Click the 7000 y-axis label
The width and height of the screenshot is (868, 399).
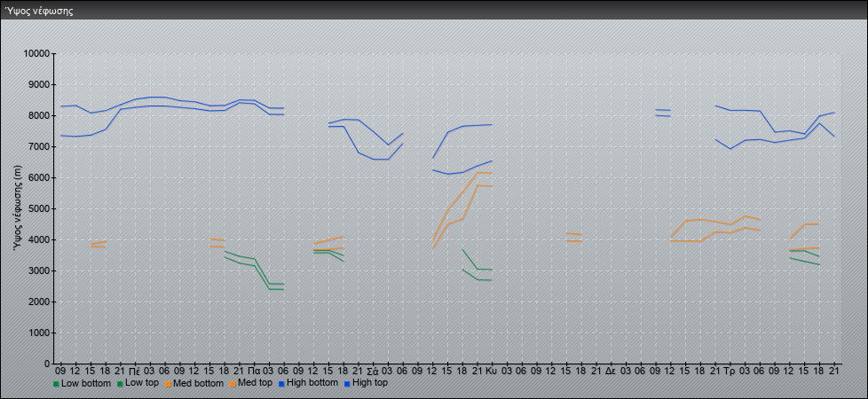39,146
